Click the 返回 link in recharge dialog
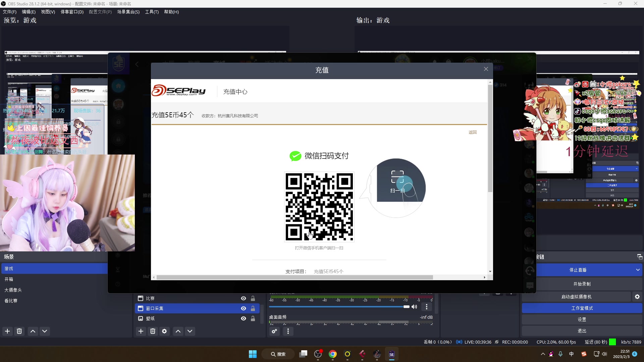 (473, 132)
